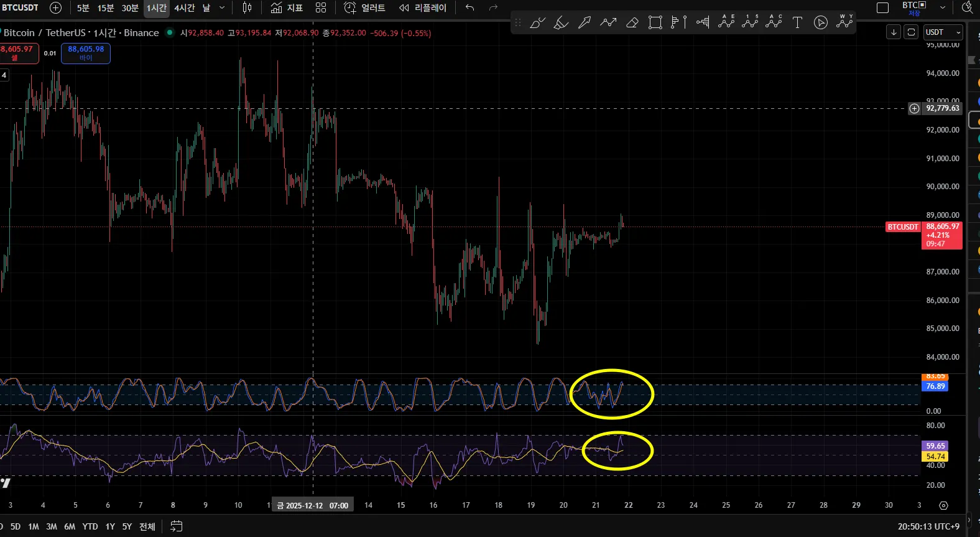Viewport: 980px width, 537px height.
Task: Select the Eraser tool
Action: point(632,23)
